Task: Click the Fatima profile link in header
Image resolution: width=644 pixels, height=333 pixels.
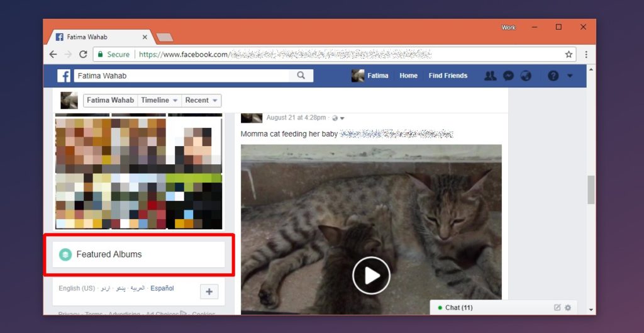Action: pyautogui.click(x=370, y=76)
